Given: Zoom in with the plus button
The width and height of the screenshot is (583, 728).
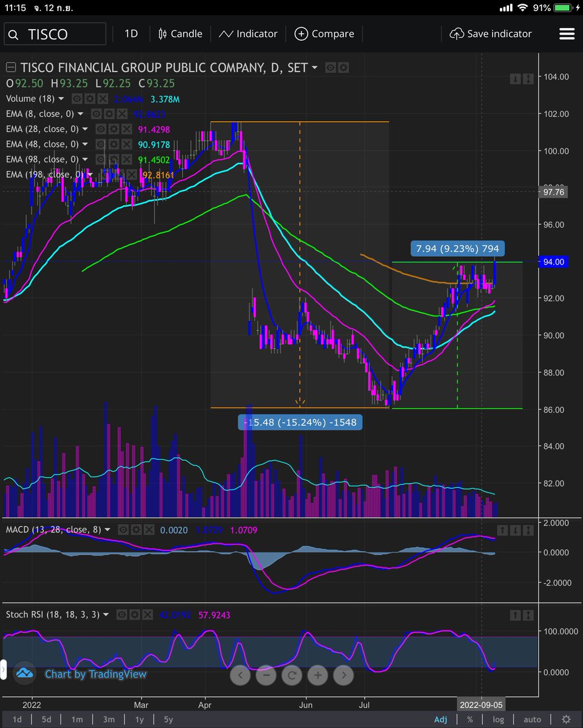Looking at the screenshot, I should (x=317, y=674).
